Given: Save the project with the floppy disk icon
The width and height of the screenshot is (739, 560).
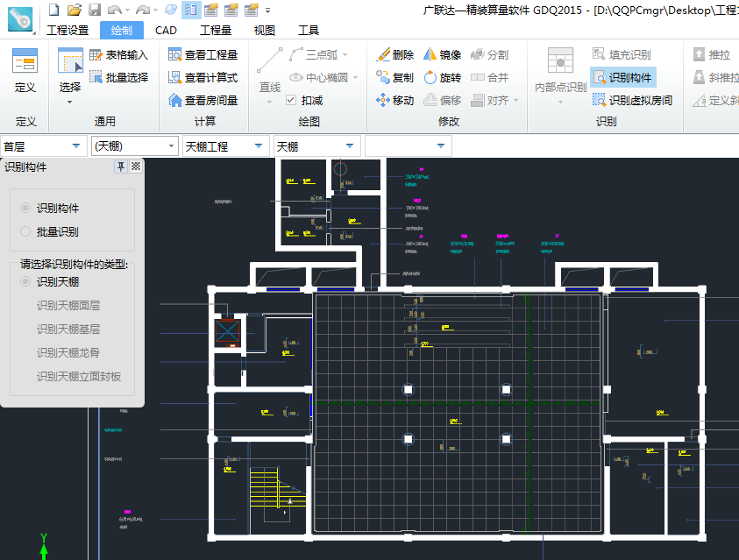Looking at the screenshot, I should coord(95,10).
